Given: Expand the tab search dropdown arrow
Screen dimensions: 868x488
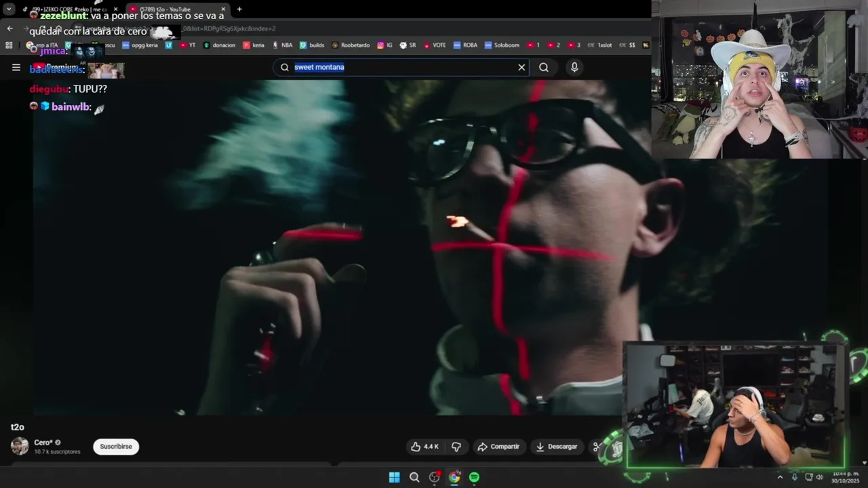Looking at the screenshot, I should pyautogui.click(x=9, y=9).
